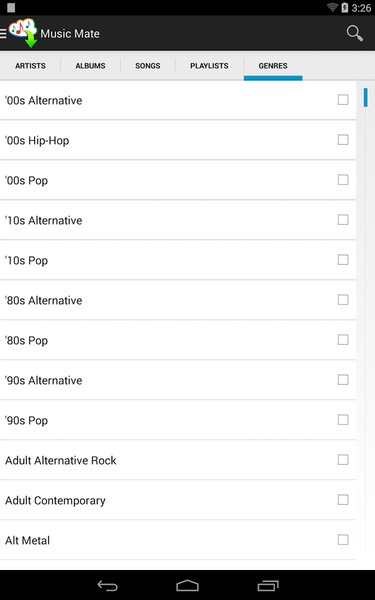Select the '80s Alternative genre row
The width and height of the screenshot is (375, 600).
coord(178,300)
